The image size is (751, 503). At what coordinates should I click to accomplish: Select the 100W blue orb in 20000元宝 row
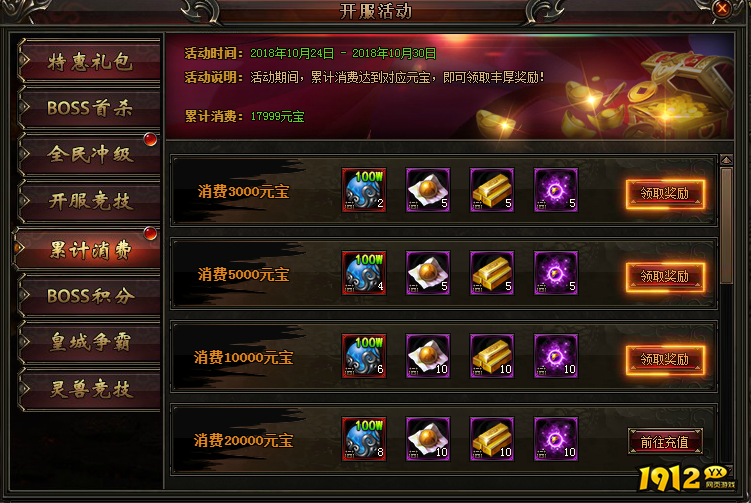[x=364, y=439]
